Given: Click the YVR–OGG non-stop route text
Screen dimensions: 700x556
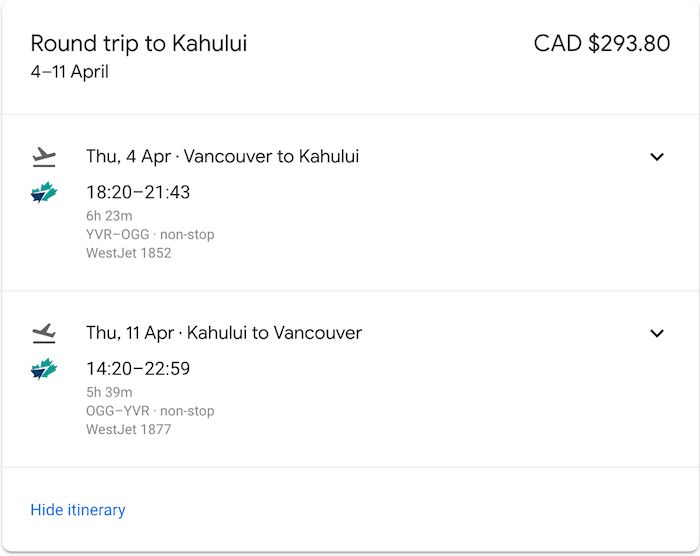Looking at the screenshot, I should click(150, 235).
